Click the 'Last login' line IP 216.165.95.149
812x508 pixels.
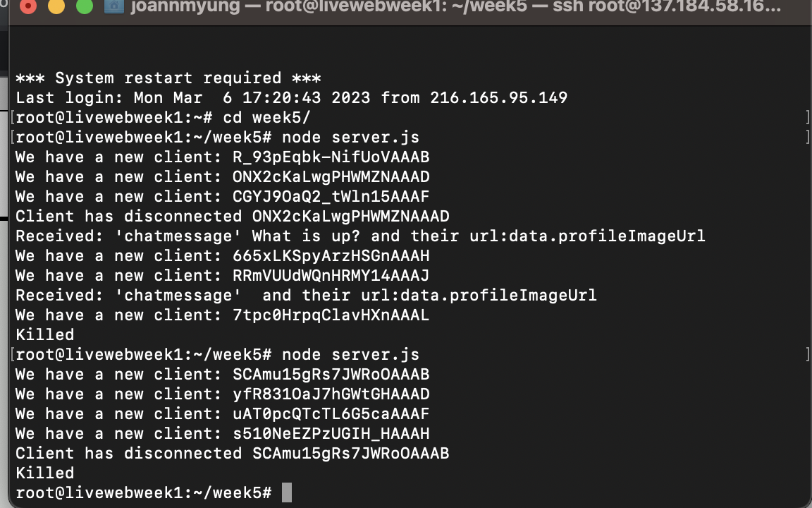click(498, 97)
